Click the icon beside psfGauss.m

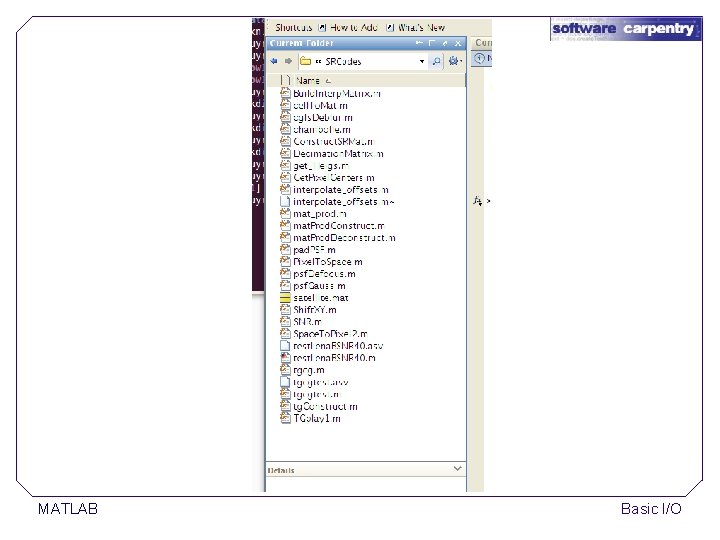pyautogui.click(x=285, y=286)
